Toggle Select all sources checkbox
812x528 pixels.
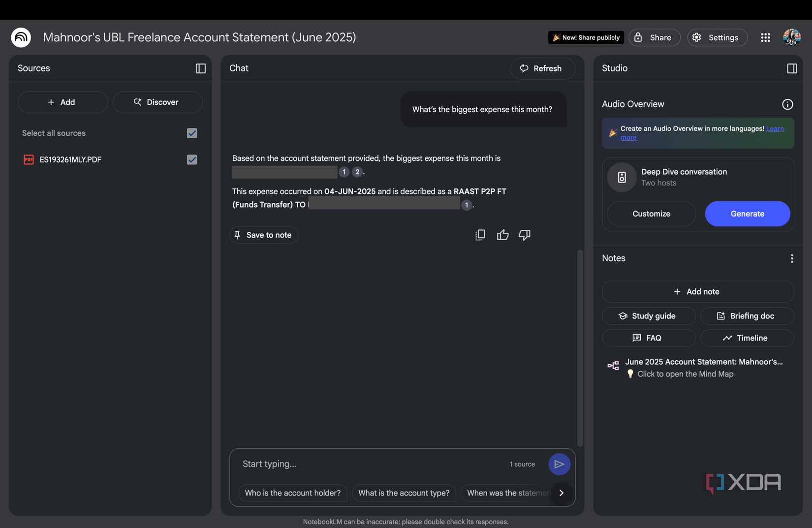(192, 133)
